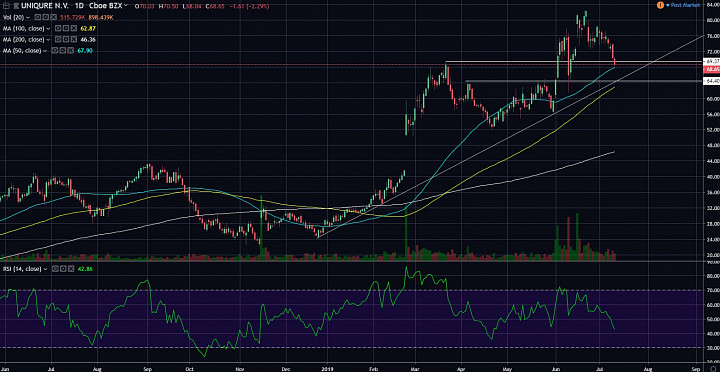Open settings for MA (50, close)
Screen dimensions: 720x372
point(62,50)
